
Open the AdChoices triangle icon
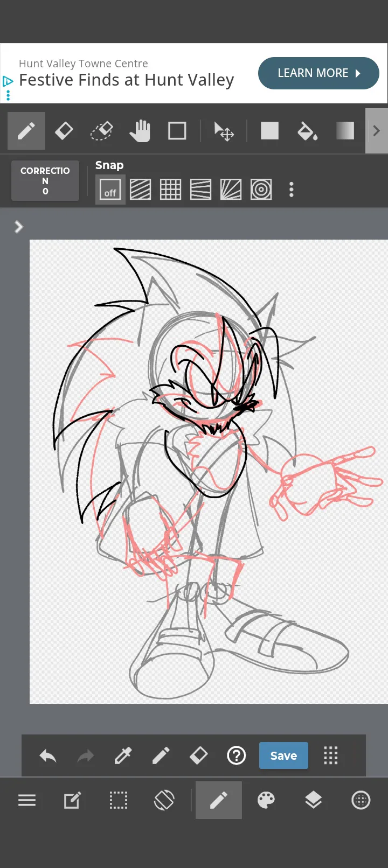[x=8, y=81]
